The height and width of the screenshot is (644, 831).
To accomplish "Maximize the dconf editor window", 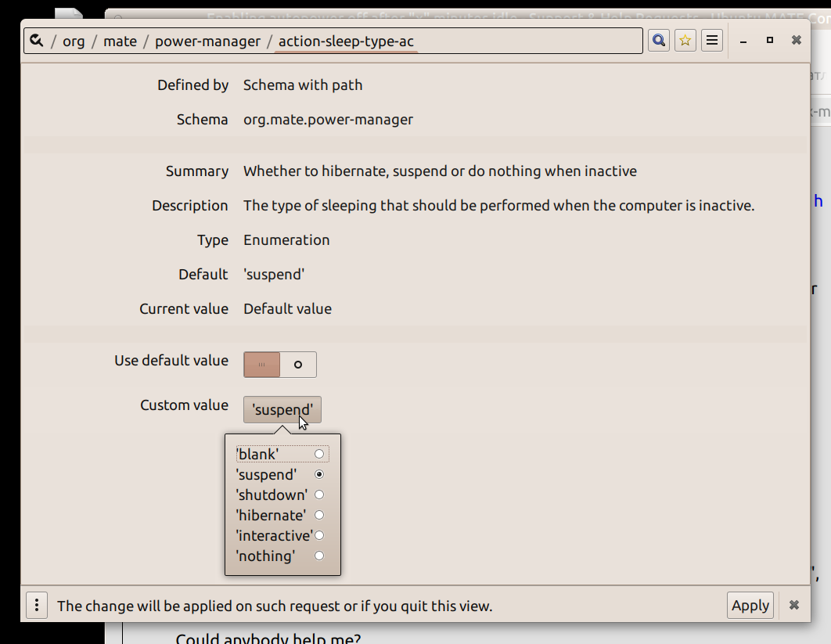I will coord(769,40).
